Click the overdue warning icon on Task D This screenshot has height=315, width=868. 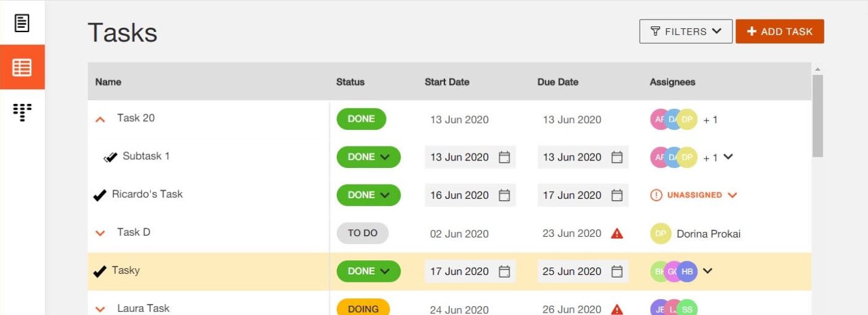click(616, 233)
